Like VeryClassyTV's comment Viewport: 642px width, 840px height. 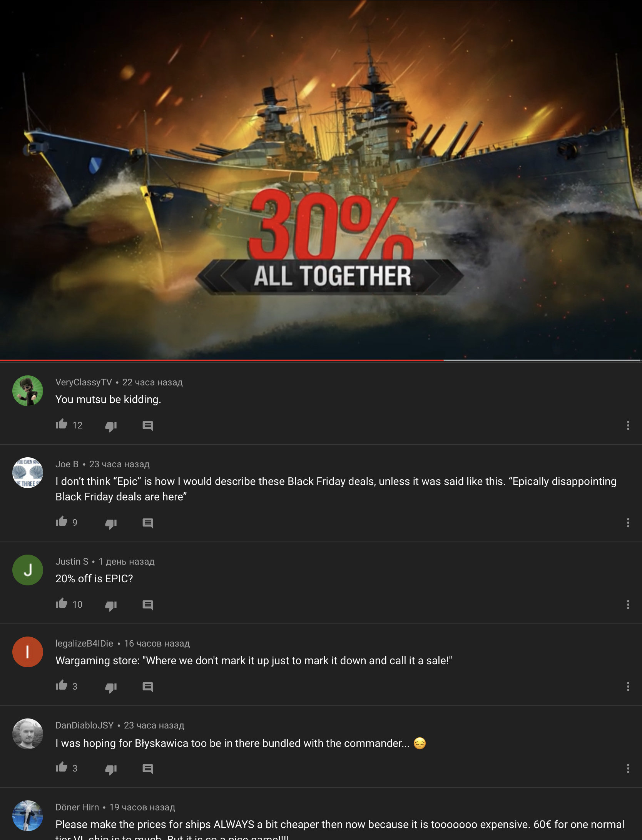click(x=62, y=425)
